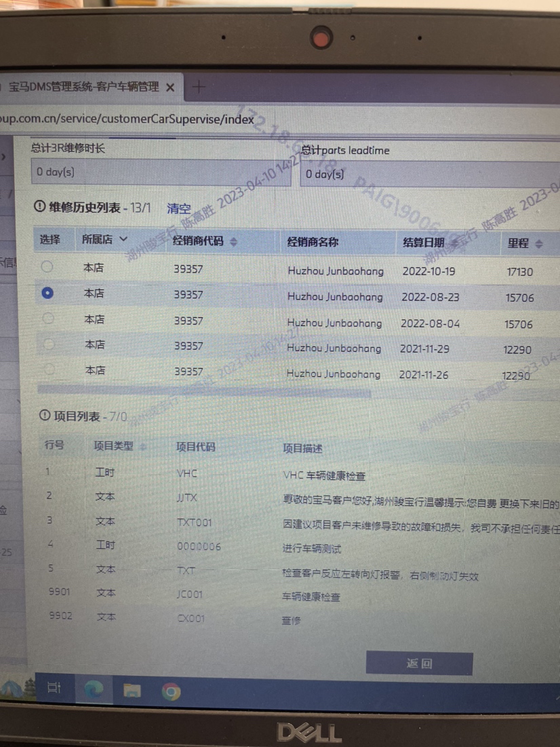This screenshot has width=560, height=747.
Task: Click the 总计parts leadtime field
Action: pos(430,174)
